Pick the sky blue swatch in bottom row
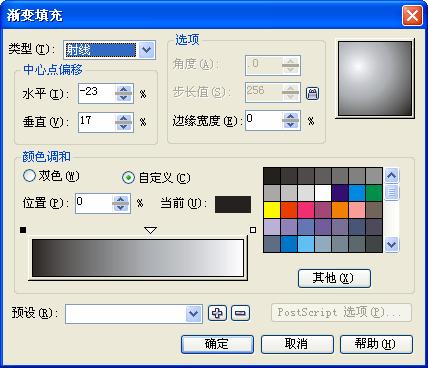The width and height of the screenshot is (428, 368). (306, 244)
